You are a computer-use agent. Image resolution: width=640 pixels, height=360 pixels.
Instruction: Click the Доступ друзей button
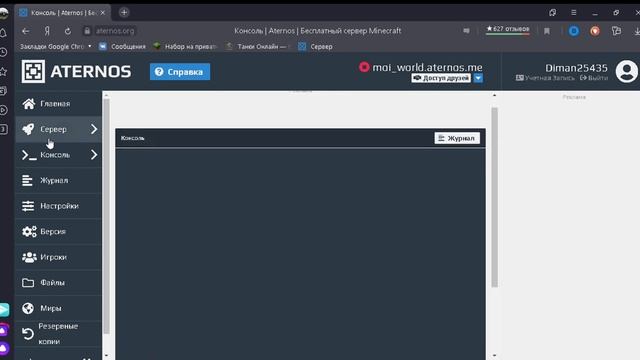441,78
